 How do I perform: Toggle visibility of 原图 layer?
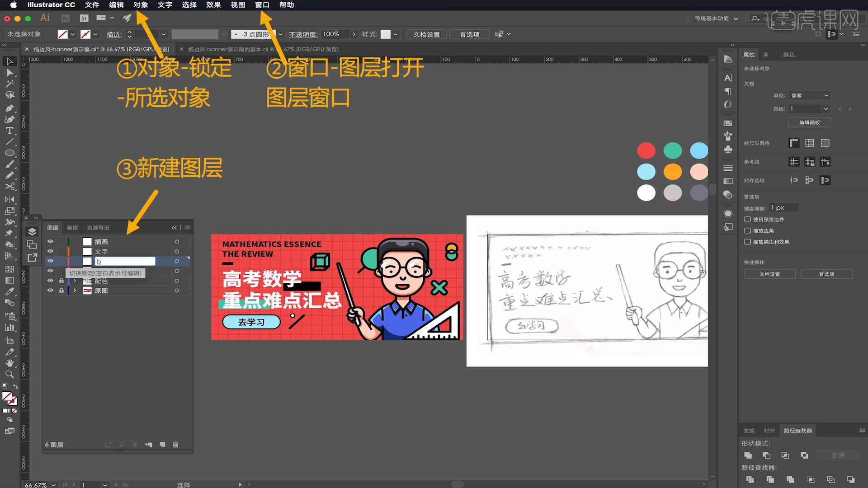pyautogui.click(x=50, y=290)
